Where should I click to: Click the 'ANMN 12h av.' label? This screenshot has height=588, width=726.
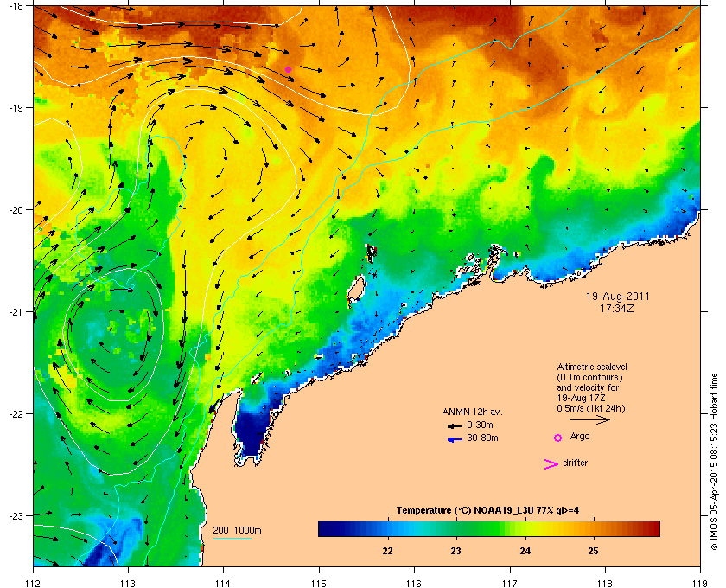tap(472, 412)
